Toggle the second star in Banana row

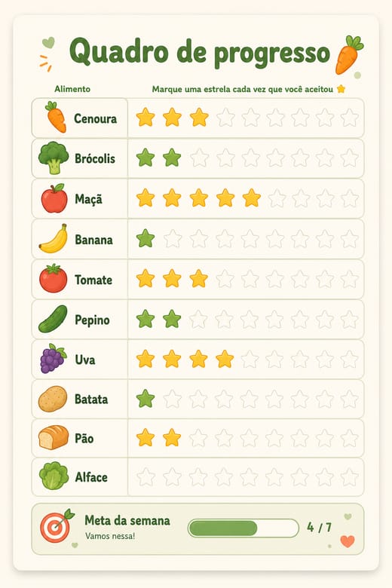point(173,238)
